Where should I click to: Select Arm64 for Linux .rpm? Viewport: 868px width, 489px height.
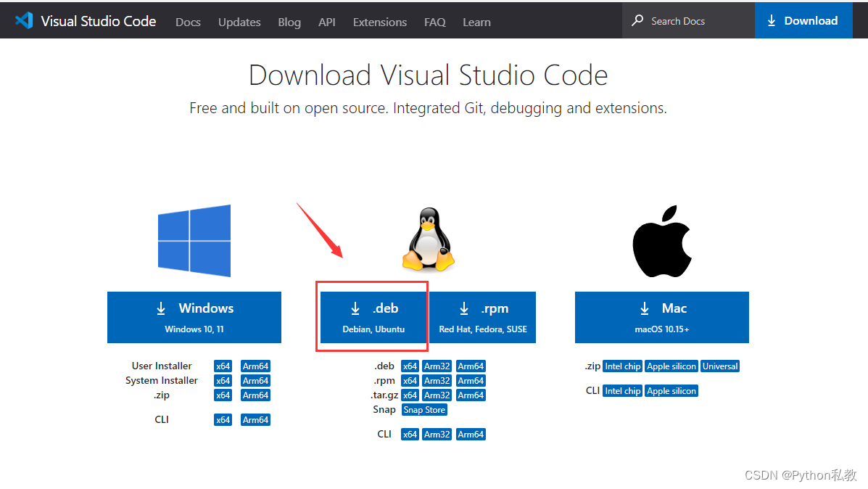(471, 380)
